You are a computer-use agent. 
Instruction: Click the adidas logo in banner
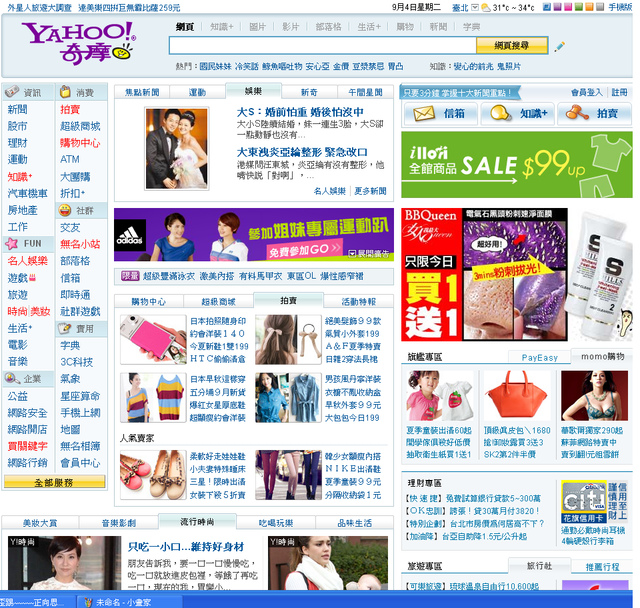[130, 235]
